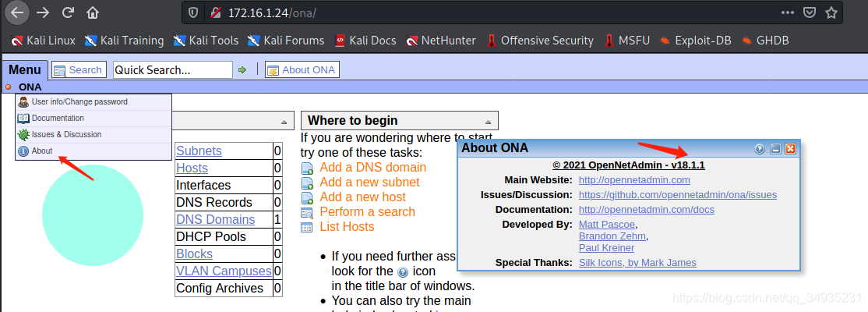Image resolution: width=868 pixels, height=312 pixels.
Task: Open Kali Linux bookmark
Action: [43, 41]
